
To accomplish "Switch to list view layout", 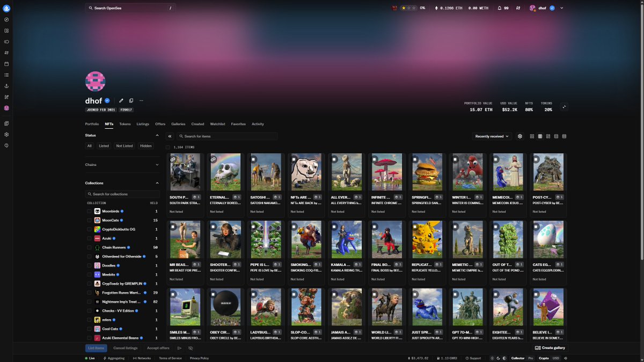I will pos(556,136).
